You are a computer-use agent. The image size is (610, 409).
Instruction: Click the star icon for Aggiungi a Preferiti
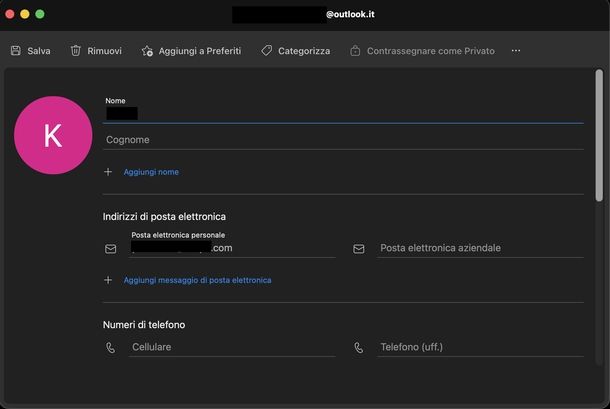click(x=147, y=51)
